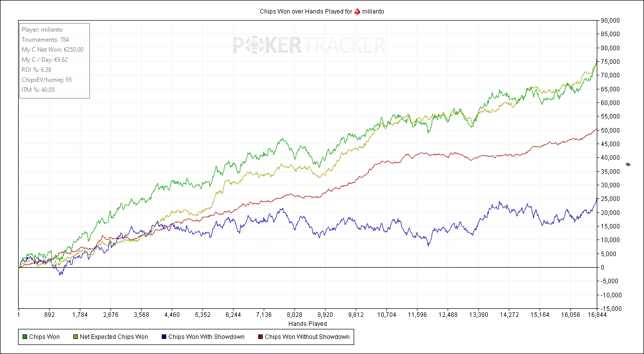The width and height of the screenshot is (644, 354).
Task: Click 'ChipsEV/turniej: 95' line
Action: coord(47,80)
